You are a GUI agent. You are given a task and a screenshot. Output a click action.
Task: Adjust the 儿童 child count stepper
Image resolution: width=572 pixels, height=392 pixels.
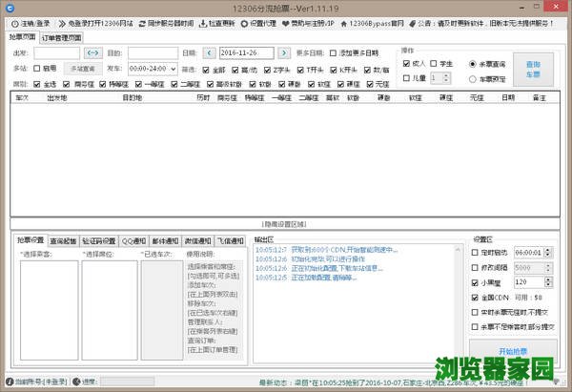tap(445, 78)
